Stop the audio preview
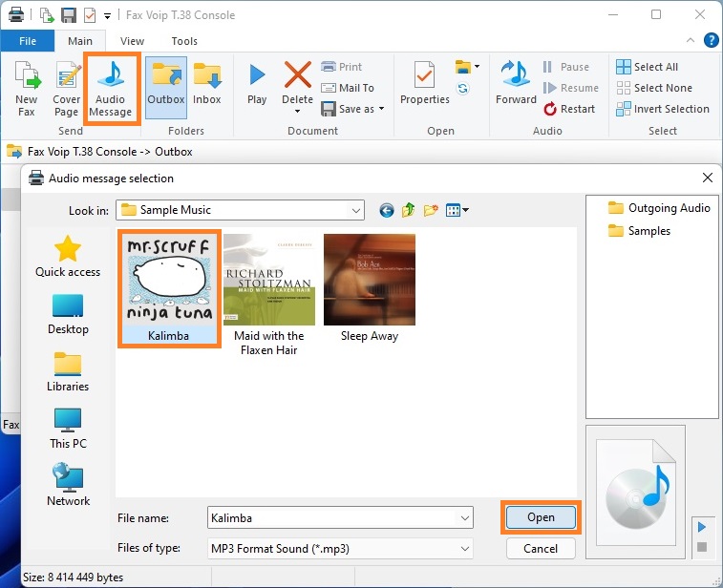The height and width of the screenshot is (588, 723). 702,547
